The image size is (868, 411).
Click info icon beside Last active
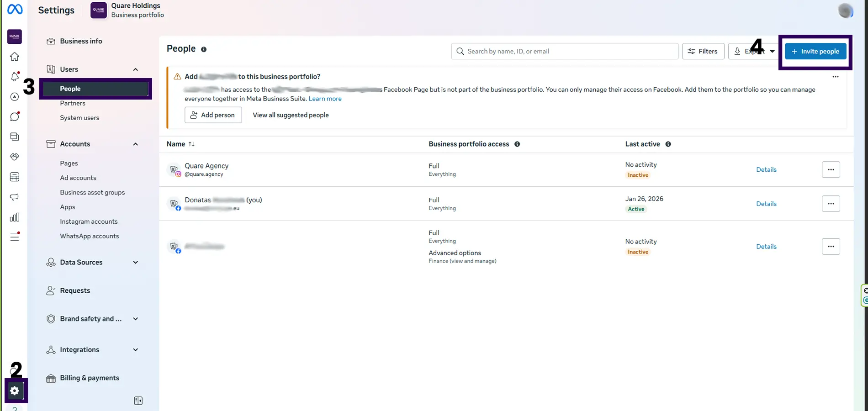tap(668, 144)
